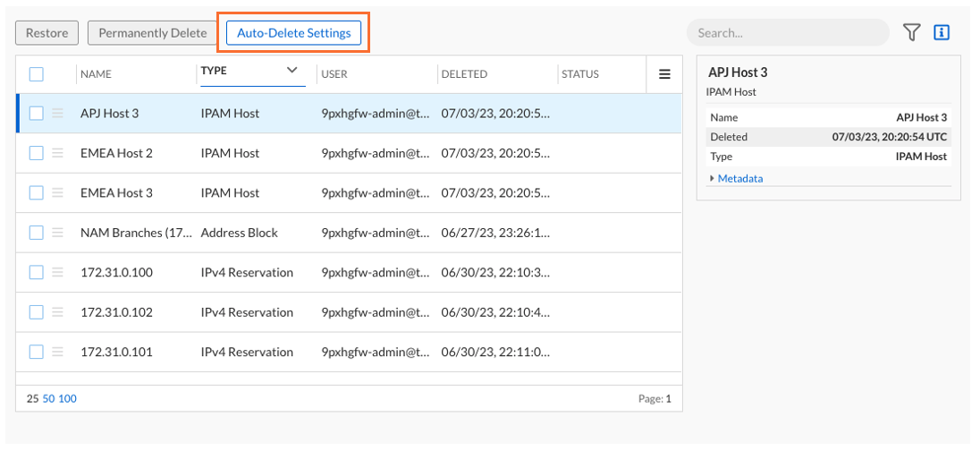The image size is (980, 451).
Task: Tick the checkbox for 172.31.0.102
Action: [37, 312]
